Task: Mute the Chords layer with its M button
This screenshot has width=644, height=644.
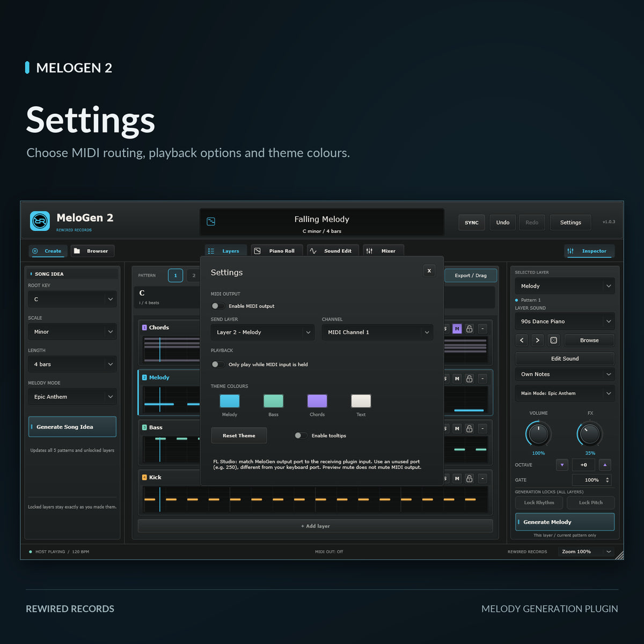Action: click(x=457, y=328)
